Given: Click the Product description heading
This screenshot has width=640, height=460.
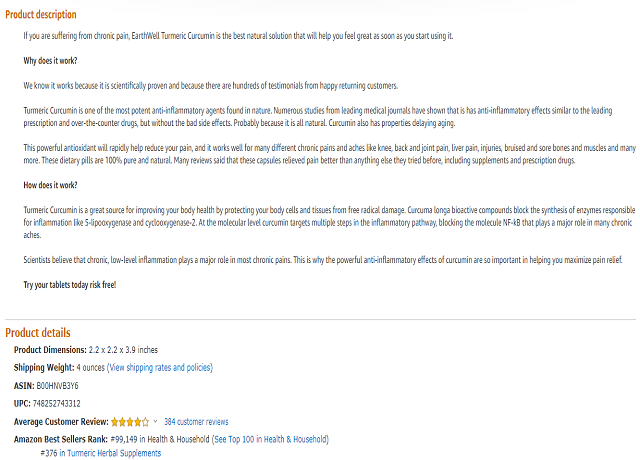Looking at the screenshot, I should click(41, 15).
